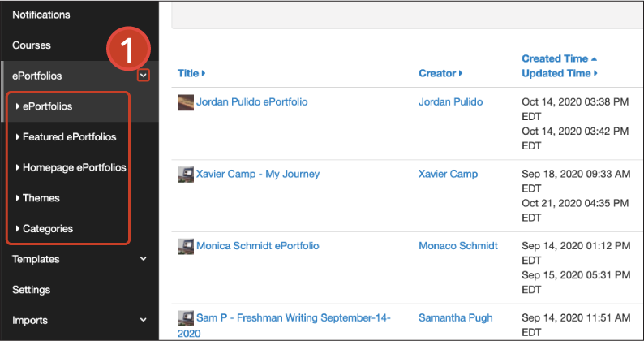Sort by Creator column header

click(x=440, y=73)
